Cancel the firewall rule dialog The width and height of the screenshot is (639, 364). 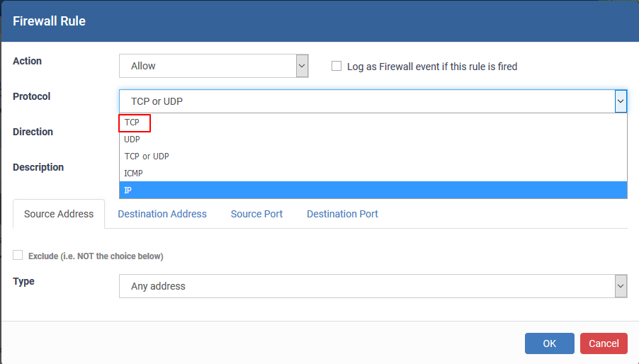pyautogui.click(x=604, y=343)
